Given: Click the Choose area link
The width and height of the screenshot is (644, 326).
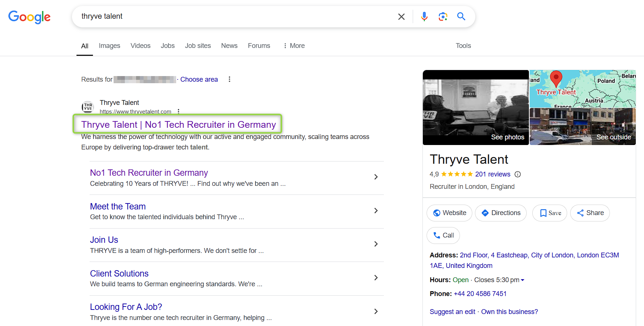Looking at the screenshot, I should 199,79.
